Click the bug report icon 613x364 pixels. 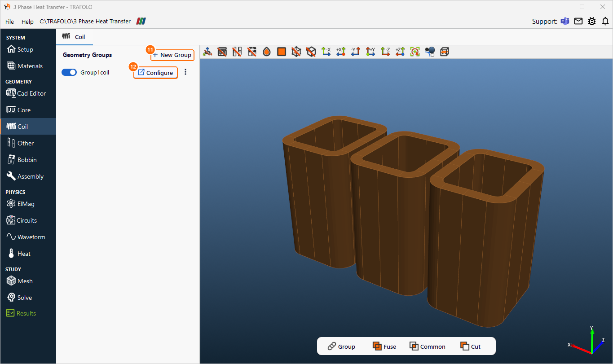(x=592, y=21)
